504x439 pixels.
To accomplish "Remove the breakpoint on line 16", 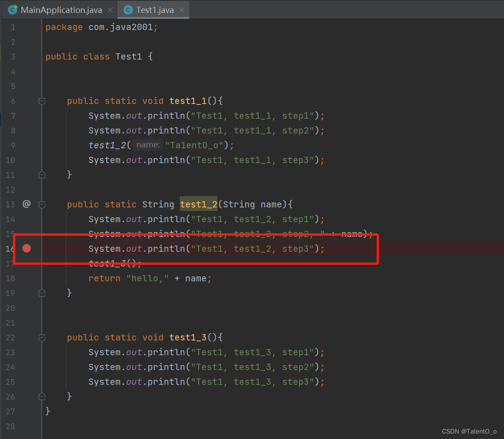I will (x=26, y=248).
